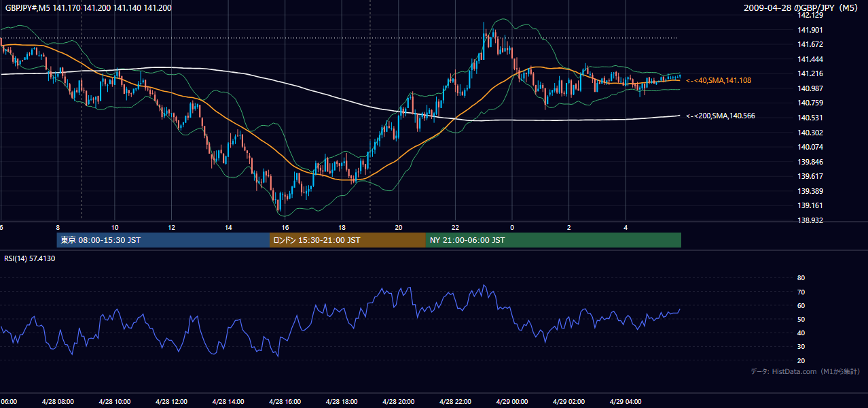The height and width of the screenshot is (408, 868).
Task: Click the 4/28 12:00 time label
Action: [x=171, y=401]
